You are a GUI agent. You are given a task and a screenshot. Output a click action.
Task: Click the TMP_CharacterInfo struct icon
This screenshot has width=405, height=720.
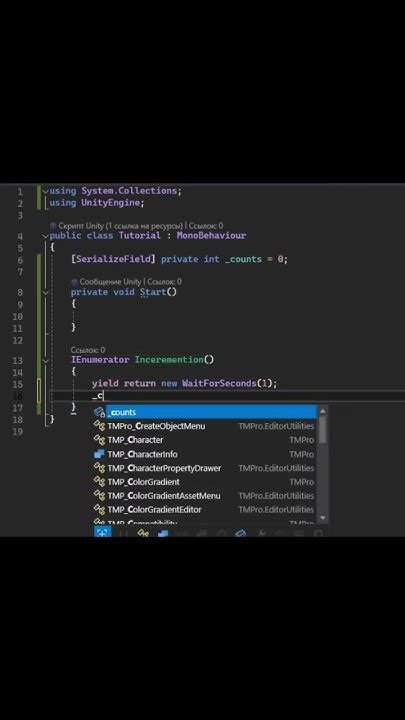point(99,454)
